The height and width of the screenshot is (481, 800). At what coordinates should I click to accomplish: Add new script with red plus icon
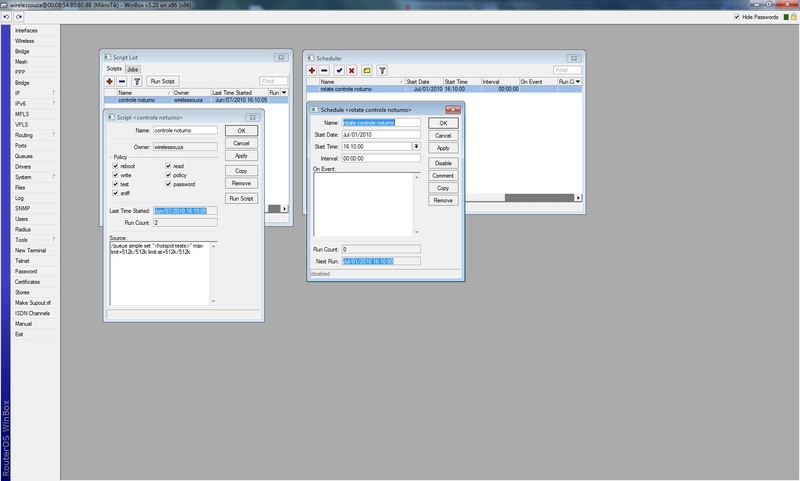tap(110, 81)
